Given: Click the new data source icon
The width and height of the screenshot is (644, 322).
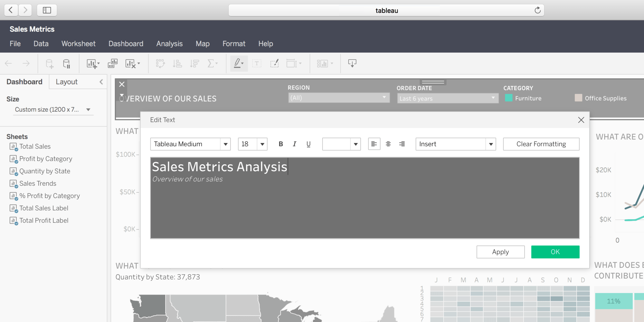Looking at the screenshot, I should tap(49, 63).
